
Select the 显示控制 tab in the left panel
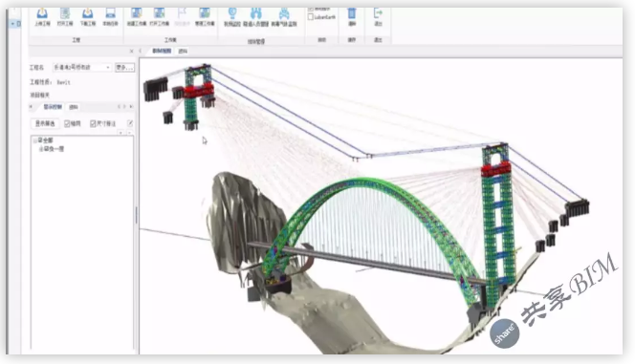tap(53, 107)
